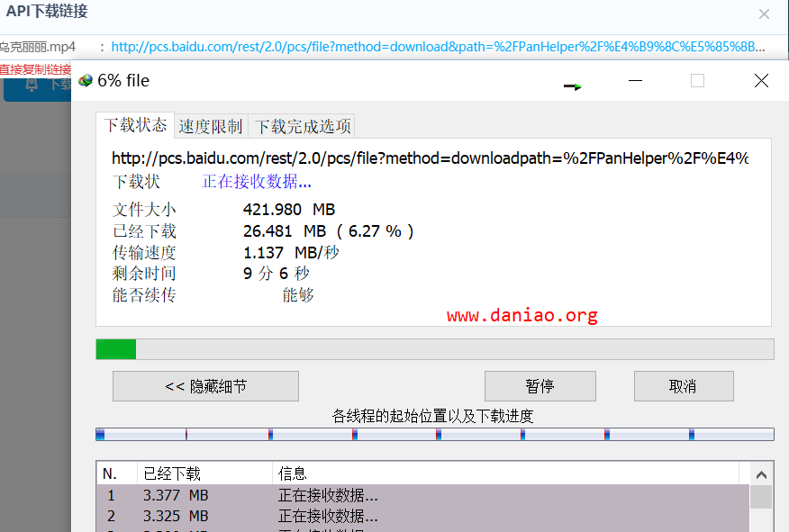Cancel the download with 取消 button
This screenshot has width=789, height=532.
[x=684, y=386]
